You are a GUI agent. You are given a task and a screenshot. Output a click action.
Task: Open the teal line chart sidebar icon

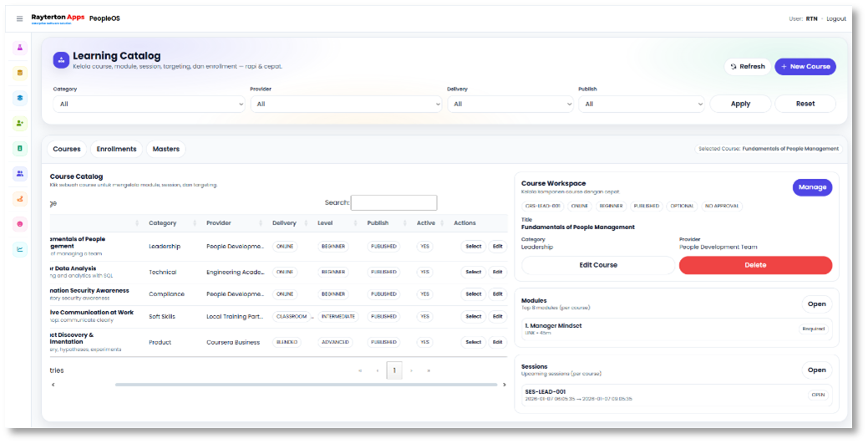(20, 248)
